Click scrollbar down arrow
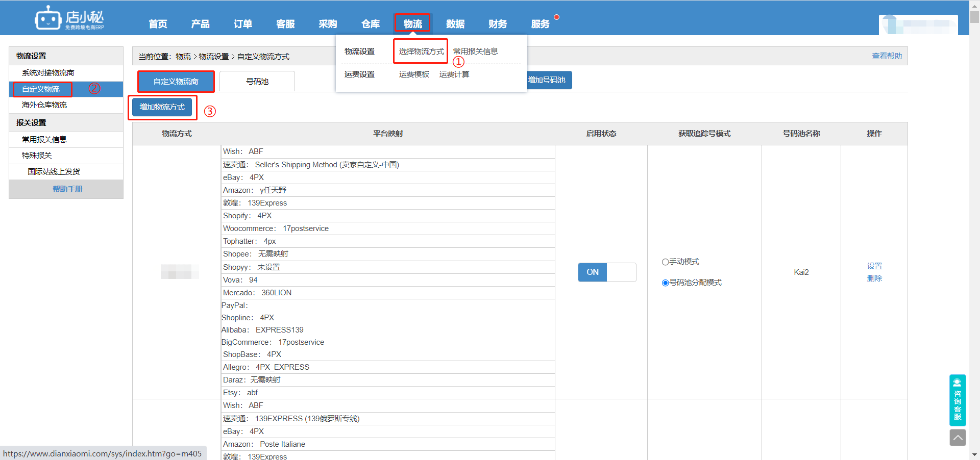This screenshot has height=460, width=980. tap(974, 455)
